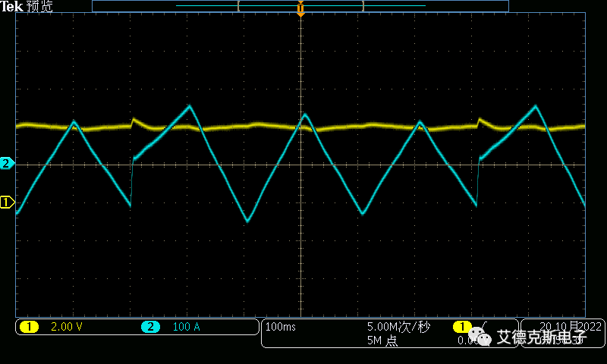Click the date readout showing 2022

[570, 327]
